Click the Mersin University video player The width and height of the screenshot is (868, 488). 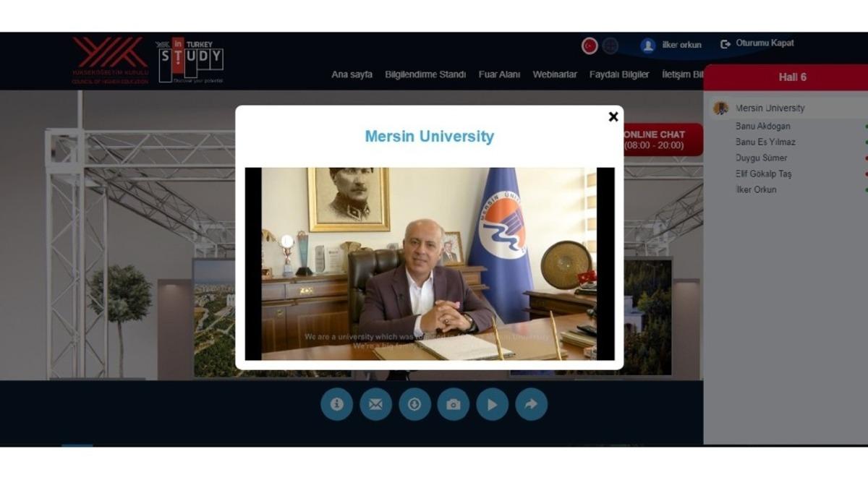(430, 264)
